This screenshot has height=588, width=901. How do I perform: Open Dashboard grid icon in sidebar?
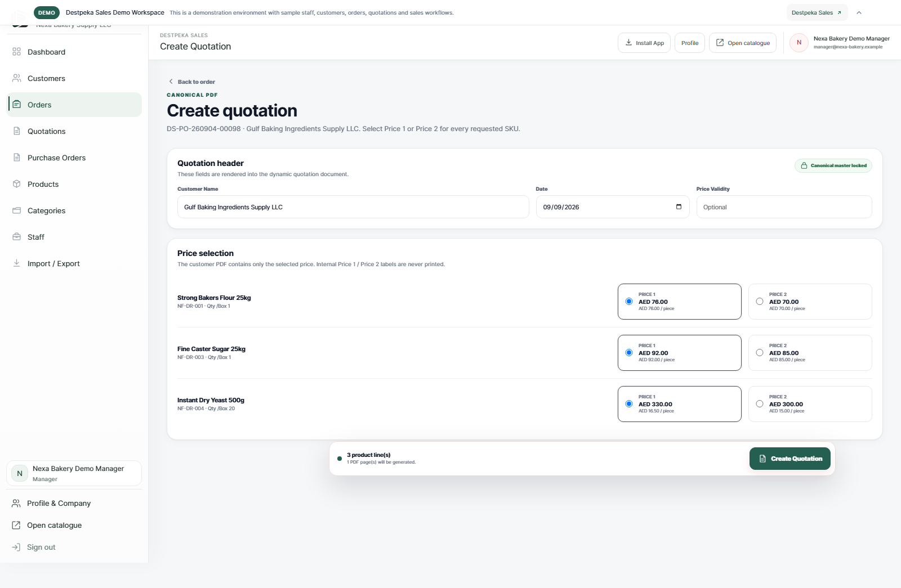pos(16,52)
